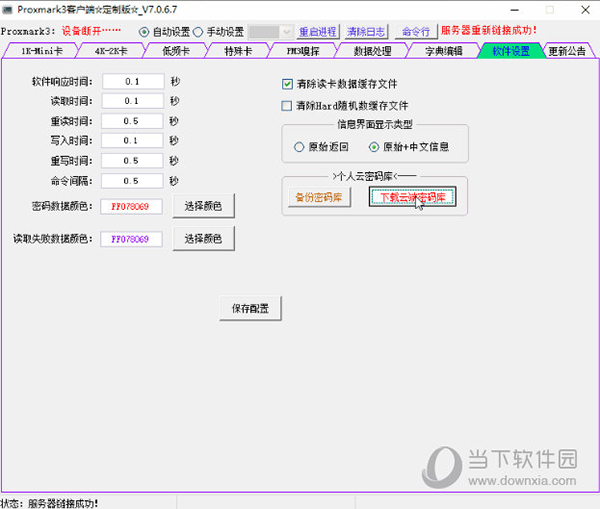Click the 写入时间 input field
Image resolution: width=600 pixels, height=509 pixels.
click(132, 141)
